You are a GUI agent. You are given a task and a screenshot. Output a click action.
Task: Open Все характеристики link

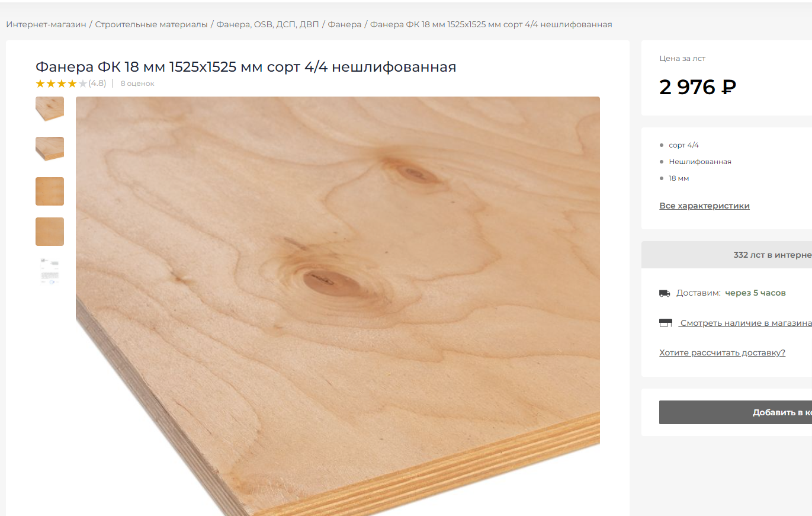click(x=704, y=206)
